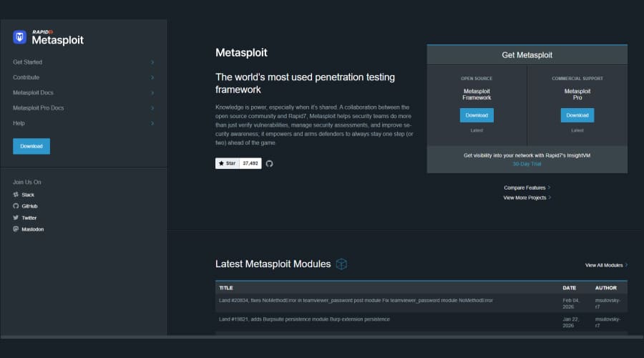Image resolution: width=644 pixels, height=358 pixels.
Task: Click the Jan 22, 2026 date cell
Action: click(571, 322)
